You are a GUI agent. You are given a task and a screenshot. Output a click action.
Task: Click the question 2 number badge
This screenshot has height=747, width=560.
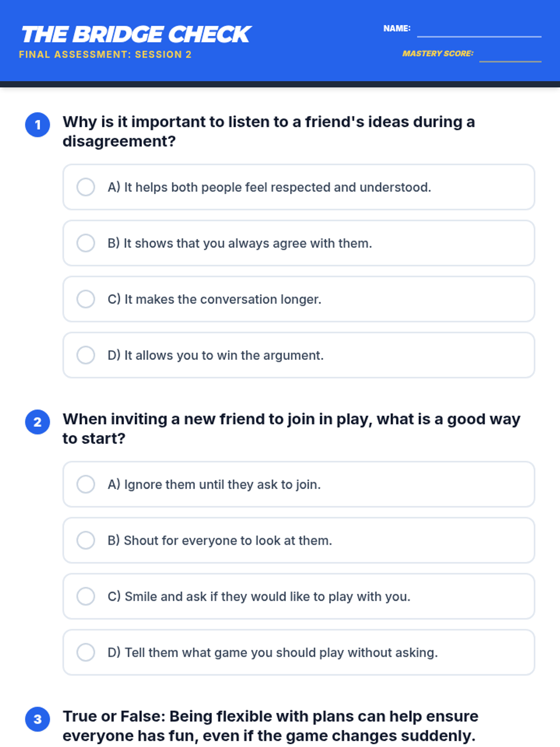[x=38, y=422]
